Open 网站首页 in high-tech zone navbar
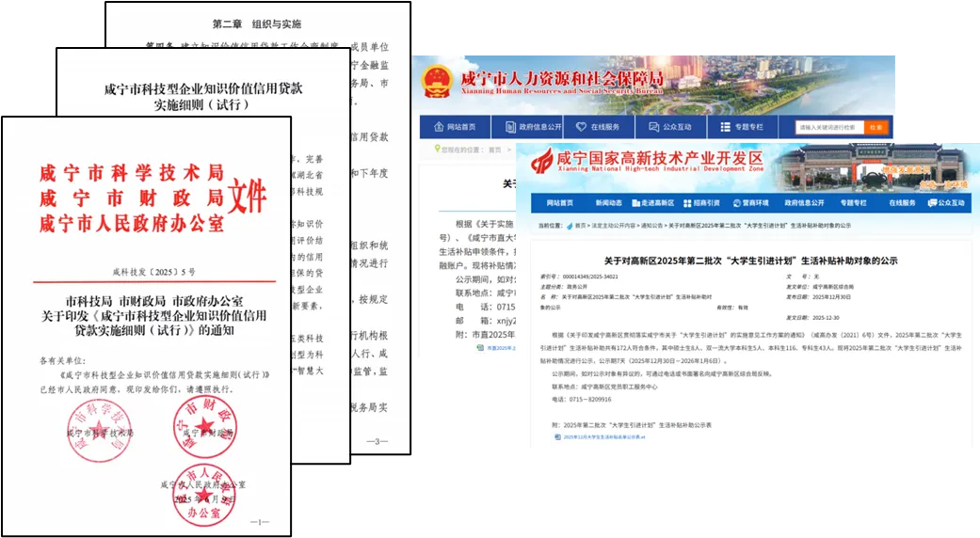Screen dimensions: 980x538 click(559, 203)
